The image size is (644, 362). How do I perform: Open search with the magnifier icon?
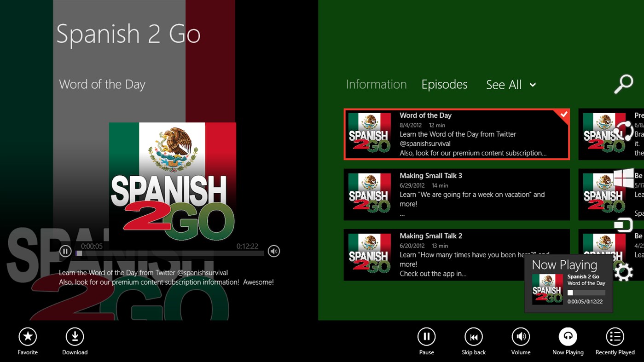[624, 83]
